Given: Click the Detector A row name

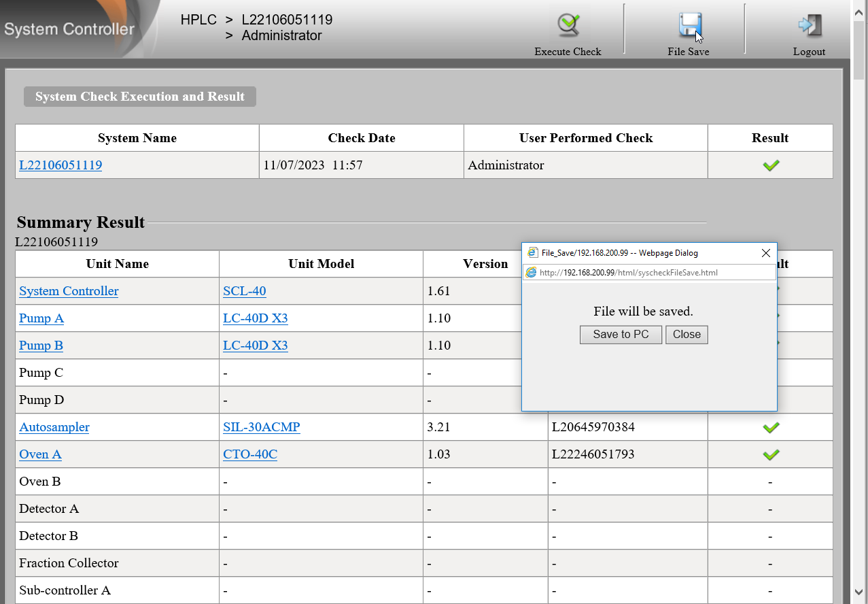Looking at the screenshot, I should point(49,509).
